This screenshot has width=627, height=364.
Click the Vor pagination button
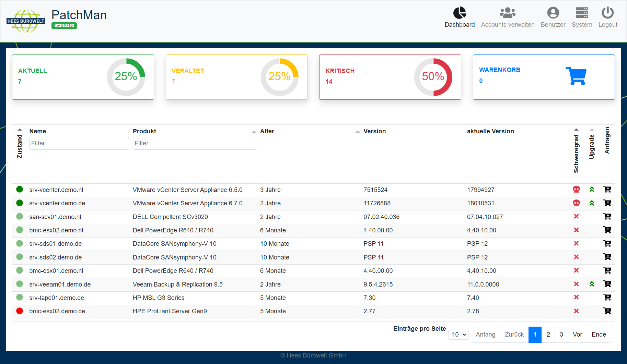coord(577,335)
